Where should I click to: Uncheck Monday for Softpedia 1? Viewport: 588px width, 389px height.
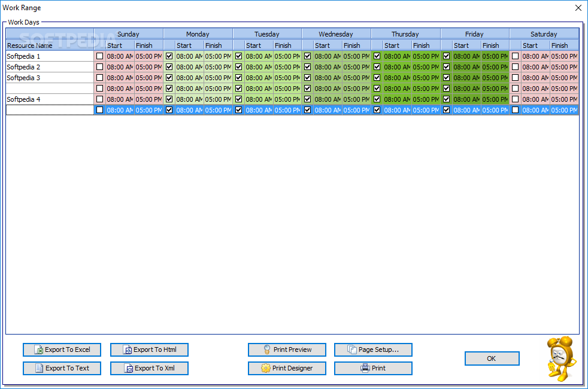[169, 56]
